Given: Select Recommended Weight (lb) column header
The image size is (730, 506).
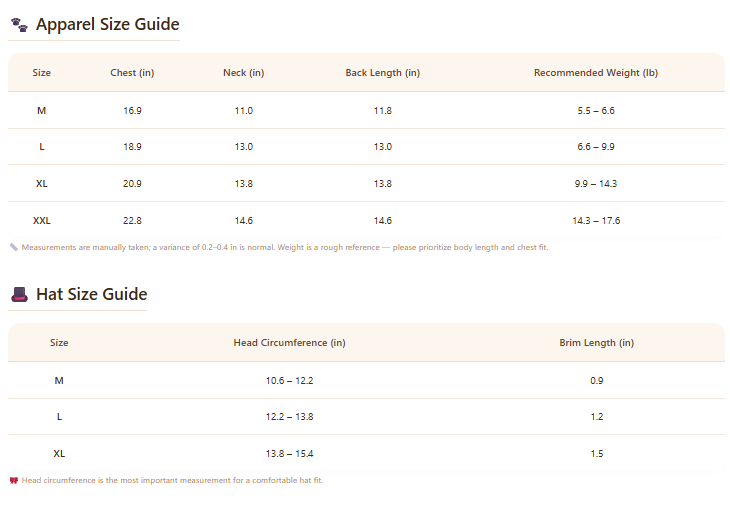Looking at the screenshot, I should [596, 73].
